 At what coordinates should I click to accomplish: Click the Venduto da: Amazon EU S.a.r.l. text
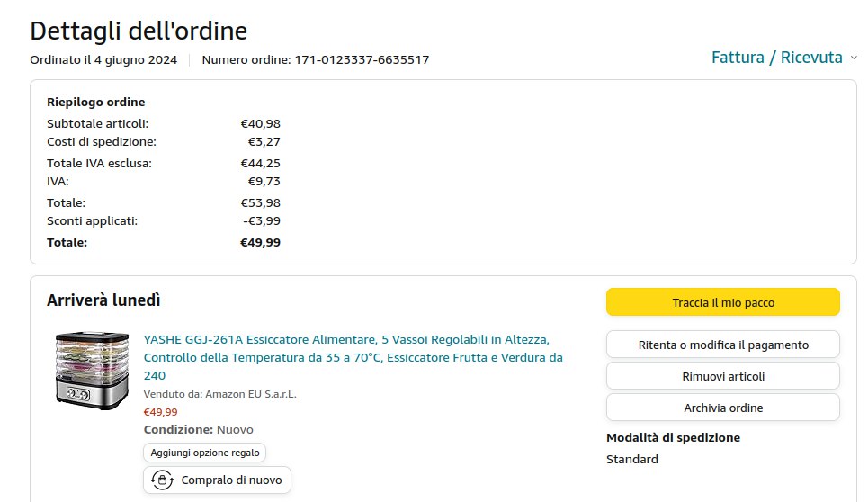coord(219,394)
